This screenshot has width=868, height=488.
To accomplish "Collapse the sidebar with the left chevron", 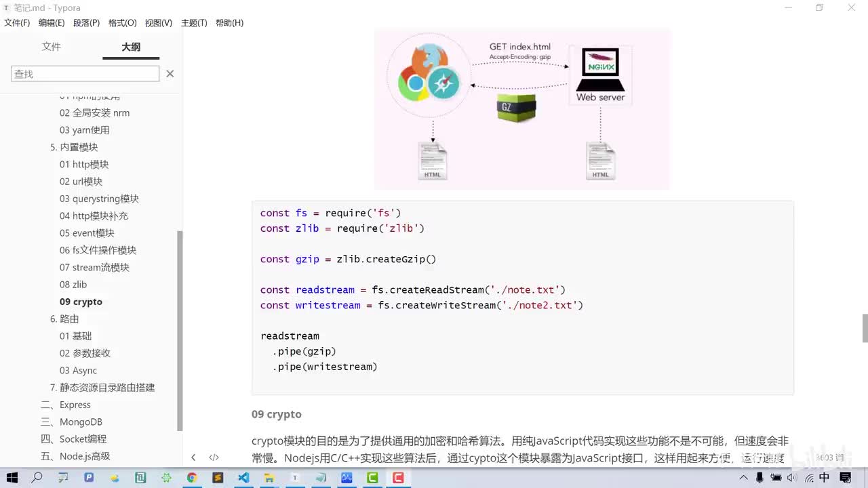I will (x=193, y=457).
